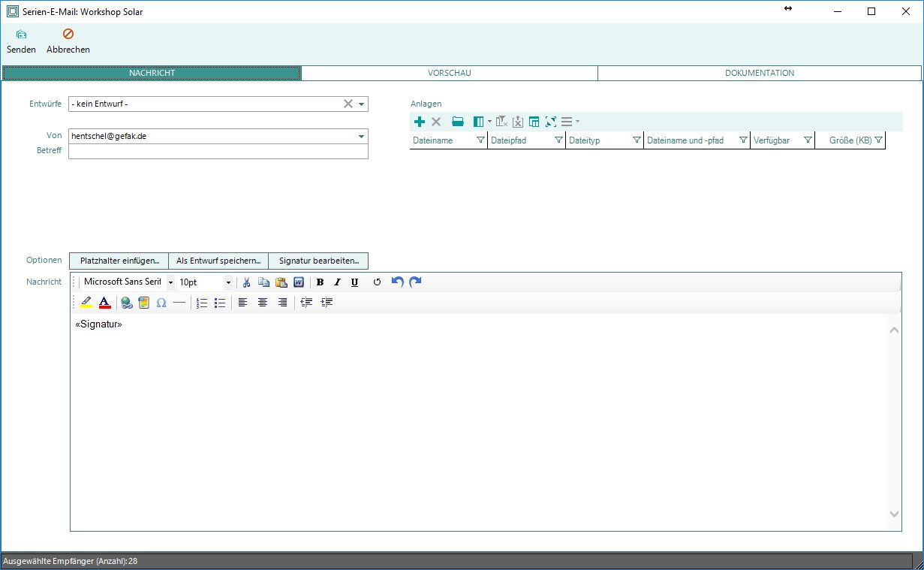The image size is (924, 570).
Task: Switch to the DOKUMENTATION tab
Action: pos(760,73)
